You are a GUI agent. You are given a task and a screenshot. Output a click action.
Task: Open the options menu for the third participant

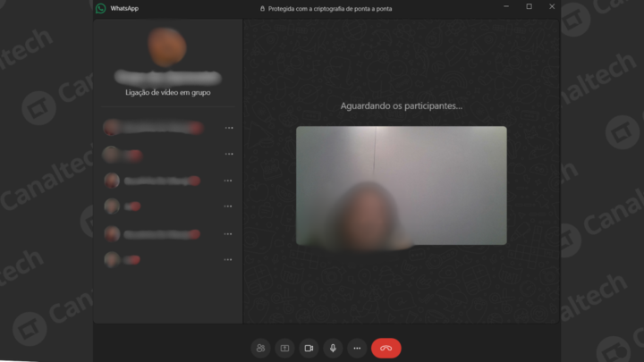[x=228, y=181]
